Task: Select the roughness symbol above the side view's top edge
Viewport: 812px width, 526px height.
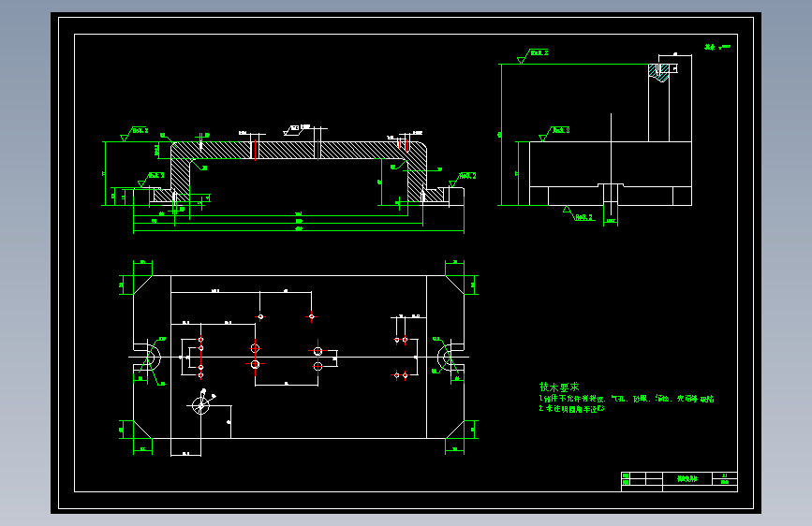Action: 532,56
